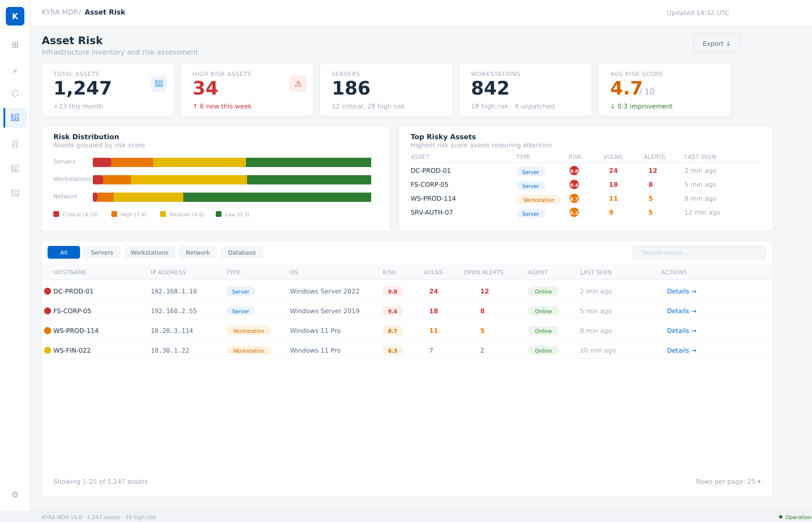Open settings gear at sidebar bottom

click(x=15, y=495)
